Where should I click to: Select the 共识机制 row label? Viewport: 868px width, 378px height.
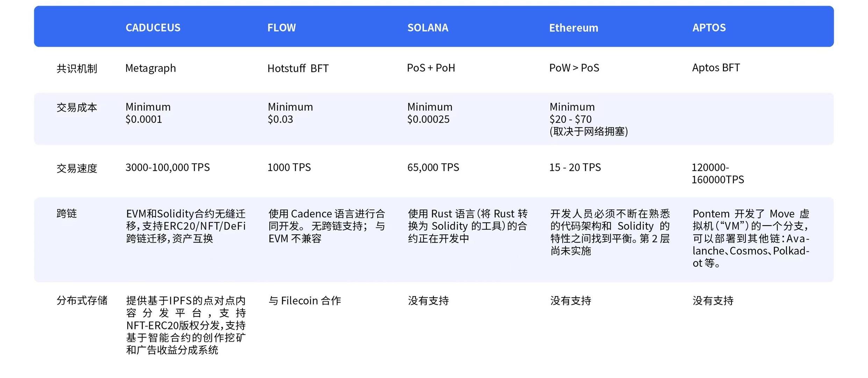77,68
